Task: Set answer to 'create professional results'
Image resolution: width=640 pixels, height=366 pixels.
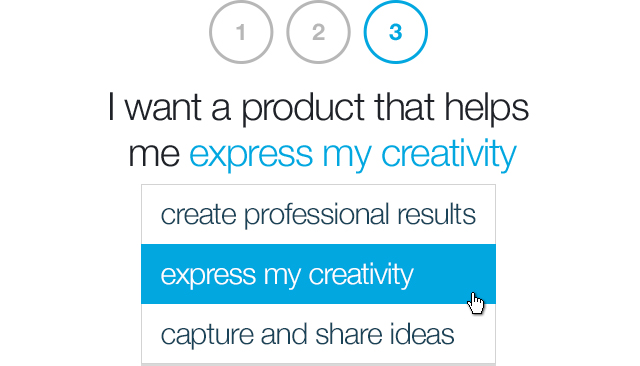Action: pyautogui.click(x=318, y=214)
